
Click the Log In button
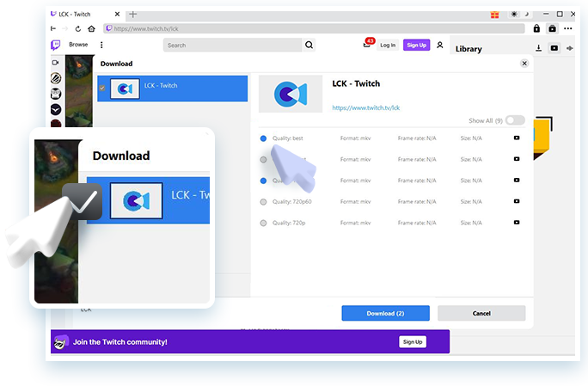388,45
